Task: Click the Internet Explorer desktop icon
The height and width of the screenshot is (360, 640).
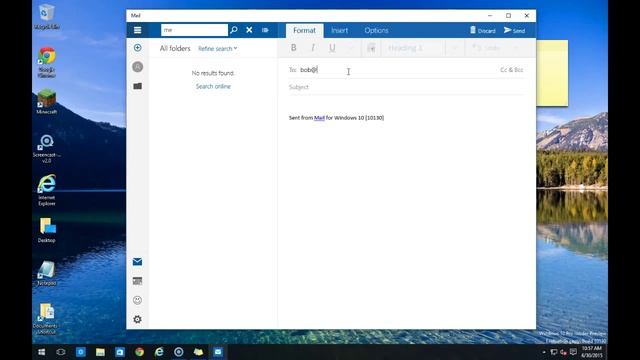Action: point(47,190)
